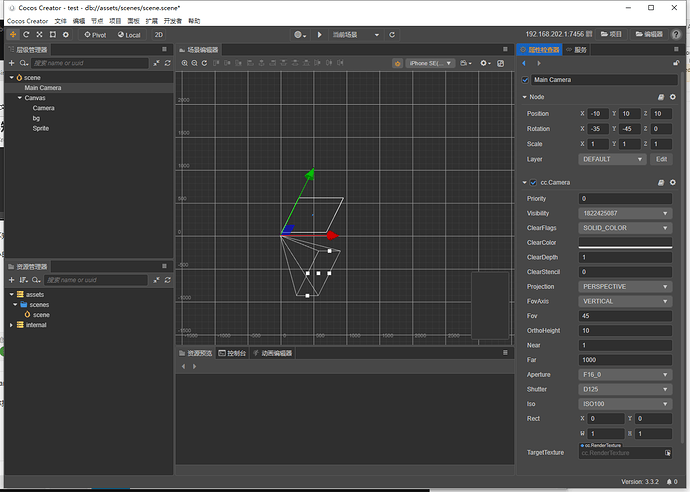
Task: Select the Scale transform tool
Action: 39,35
